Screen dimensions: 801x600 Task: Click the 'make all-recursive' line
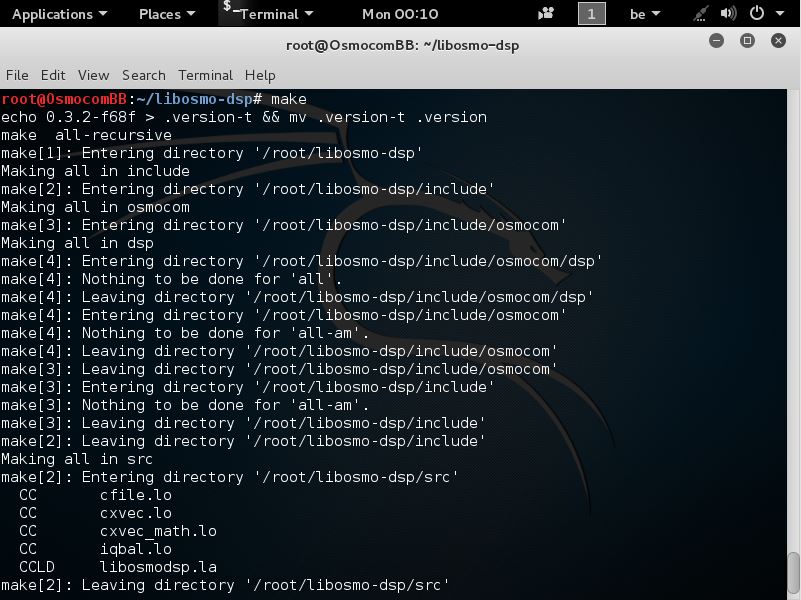pos(86,135)
